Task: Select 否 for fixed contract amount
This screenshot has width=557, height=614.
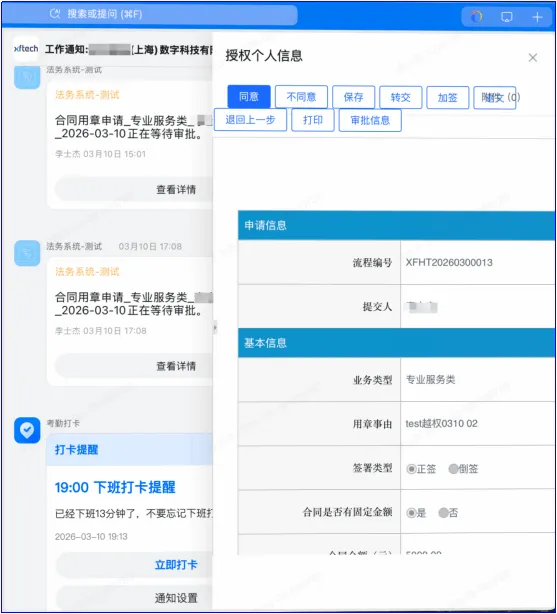Action: (x=443, y=513)
